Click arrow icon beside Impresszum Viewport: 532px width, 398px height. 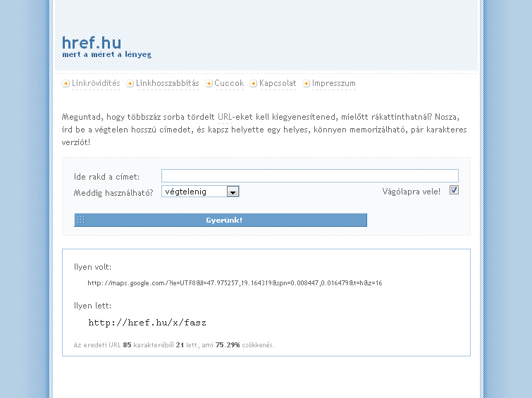[x=306, y=83]
